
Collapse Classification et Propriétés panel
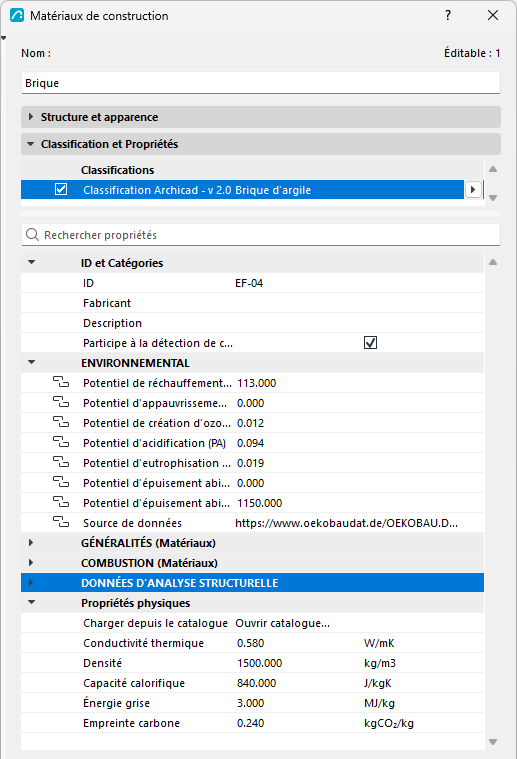[31, 144]
